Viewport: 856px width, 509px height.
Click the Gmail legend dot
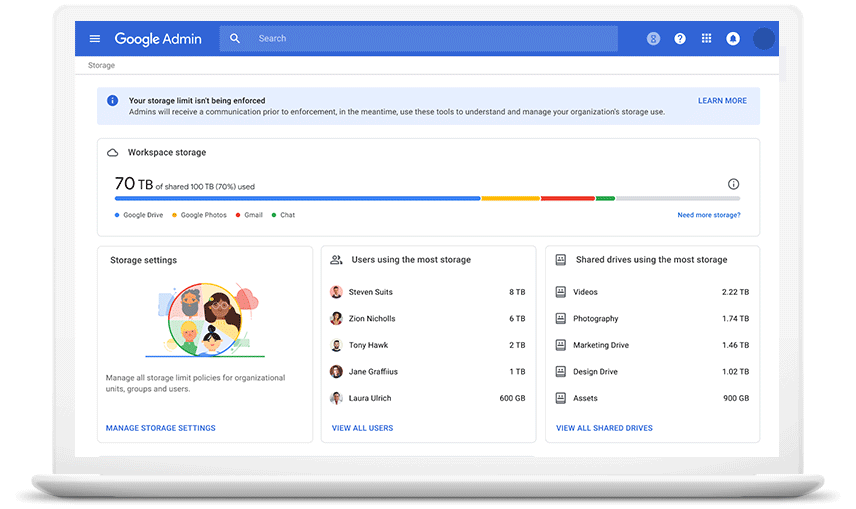[238, 215]
